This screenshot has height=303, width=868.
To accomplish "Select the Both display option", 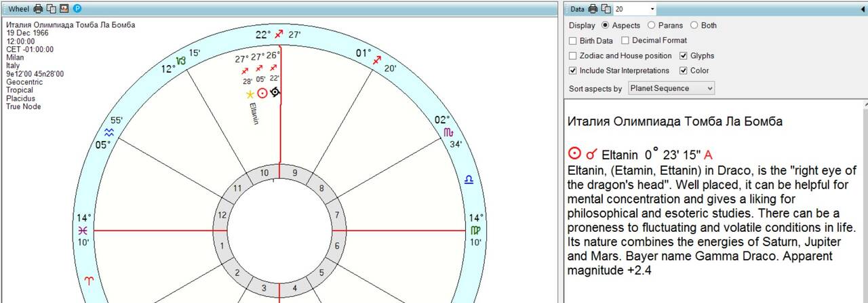I will [x=694, y=25].
